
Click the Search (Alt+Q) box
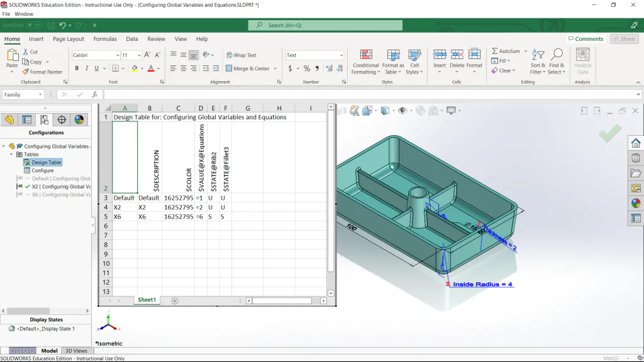click(x=325, y=25)
